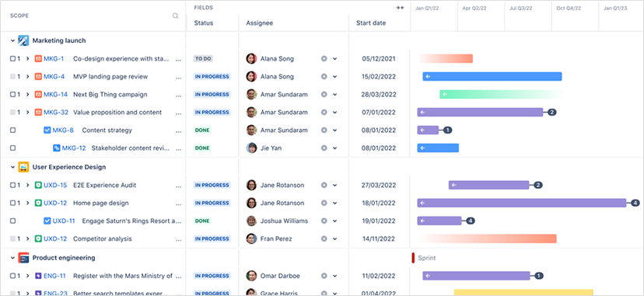Viewport: 644px width, 296px height.
Task: Click the UXD-15 shield issue icon
Action: [38, 186]
